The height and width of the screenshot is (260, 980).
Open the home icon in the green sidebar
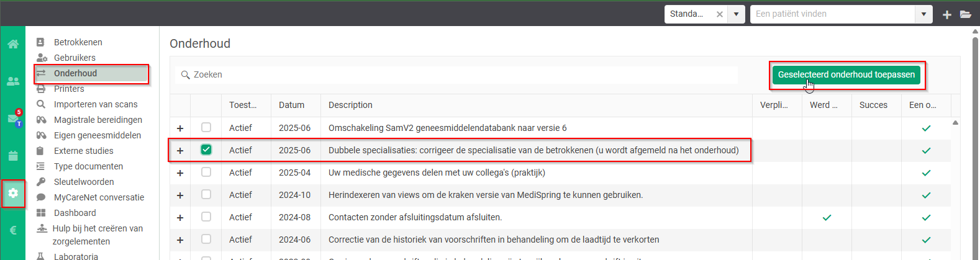[x=13, y=44]
